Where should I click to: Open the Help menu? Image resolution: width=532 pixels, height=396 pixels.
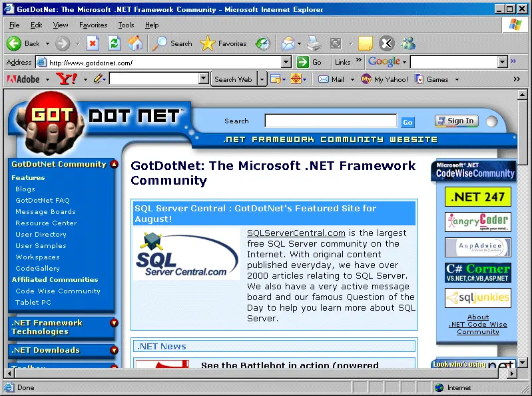coord(152,25)
